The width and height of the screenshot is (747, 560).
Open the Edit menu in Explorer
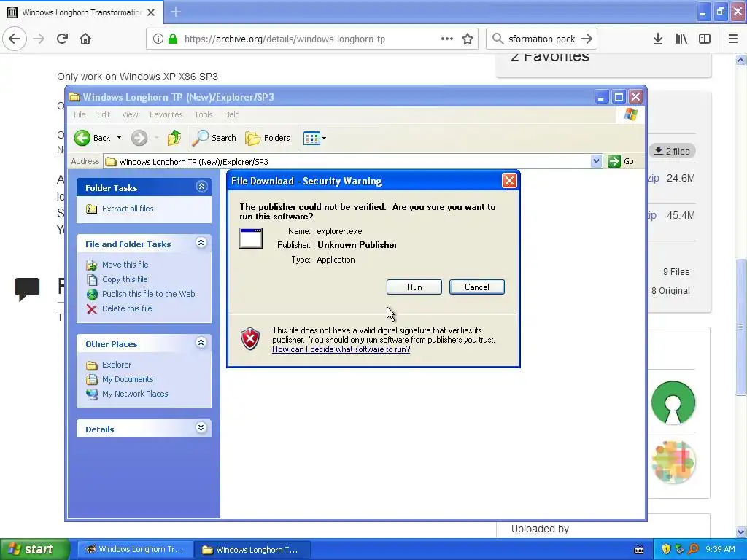[104, 114]
